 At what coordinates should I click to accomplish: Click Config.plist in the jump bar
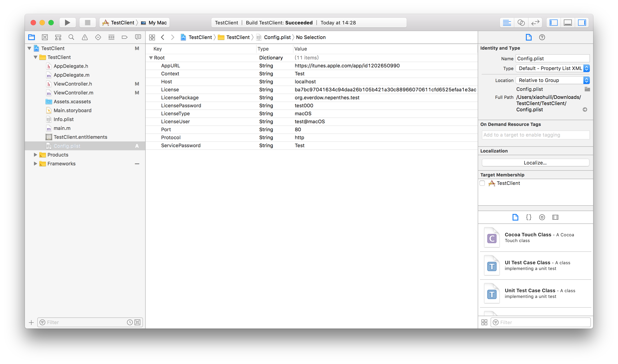[x=274, y=37]
